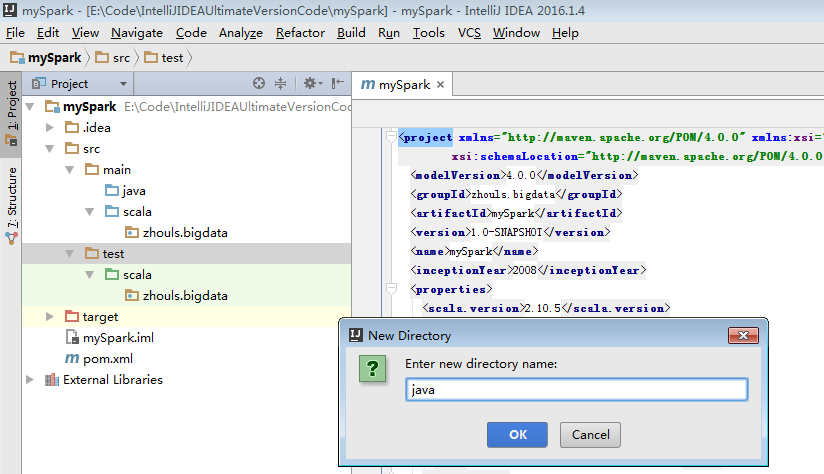Cancel the New Directory dialog

[x=590, y=435]
